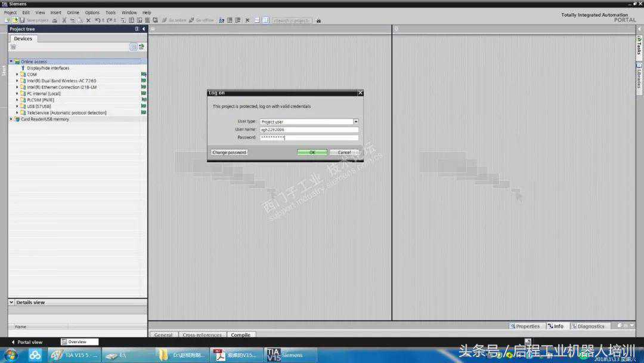
Task: Expand the PLCSIM [PN/IE] node
Action: (17, 100)
